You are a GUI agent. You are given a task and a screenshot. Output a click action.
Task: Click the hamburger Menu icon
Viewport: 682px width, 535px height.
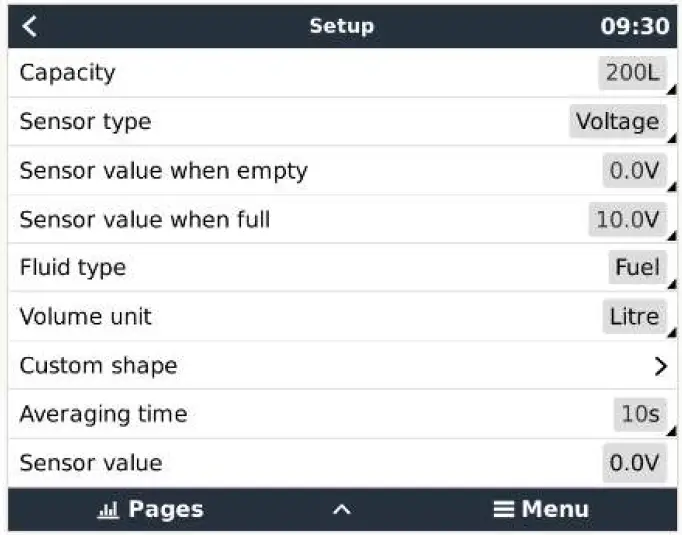click(503, 510)
